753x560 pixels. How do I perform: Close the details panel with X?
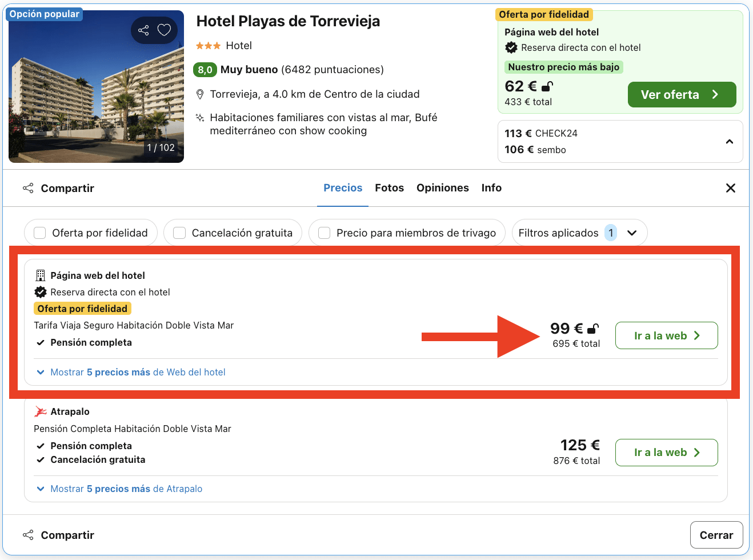730,188
